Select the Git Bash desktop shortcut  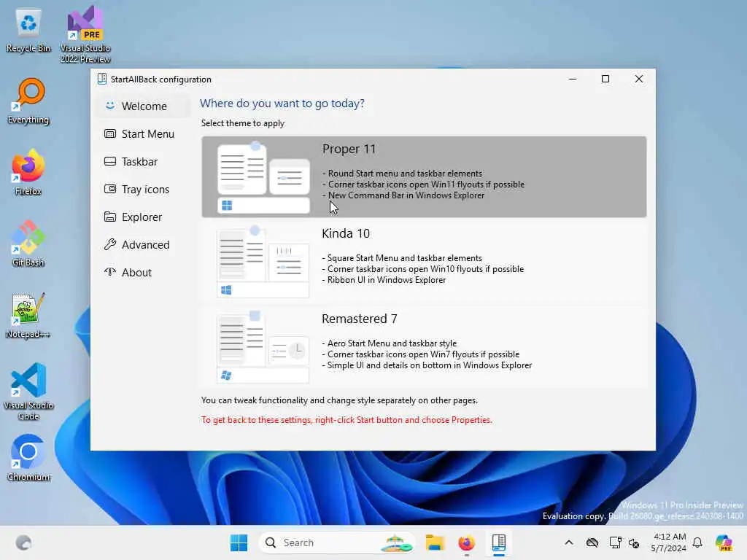coord(28,244)
